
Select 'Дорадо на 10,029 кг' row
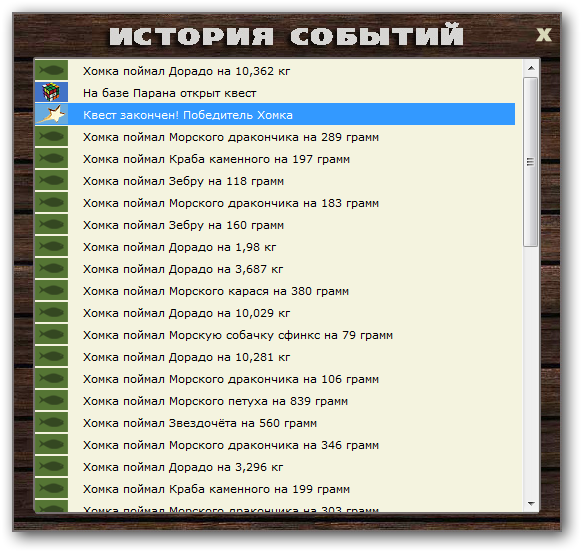[x=275, y=312]
